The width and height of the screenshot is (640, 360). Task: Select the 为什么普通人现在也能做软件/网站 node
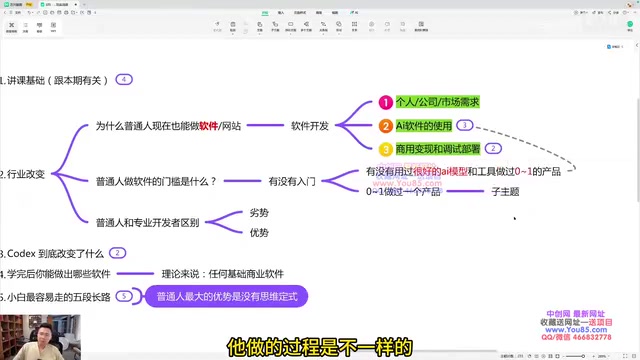click(x=168, y=126)
